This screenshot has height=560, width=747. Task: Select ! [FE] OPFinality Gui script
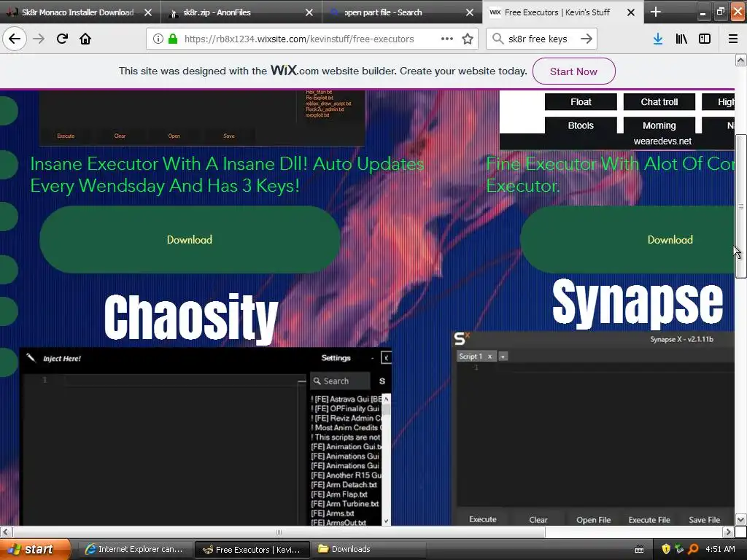[x=345, y=408]
